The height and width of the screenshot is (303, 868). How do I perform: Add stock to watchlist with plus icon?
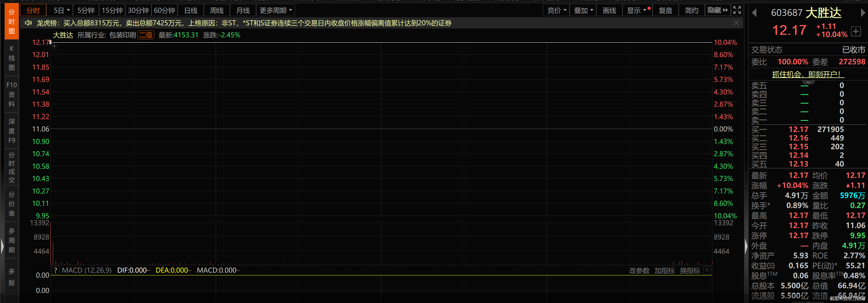(x=856, y=31)
